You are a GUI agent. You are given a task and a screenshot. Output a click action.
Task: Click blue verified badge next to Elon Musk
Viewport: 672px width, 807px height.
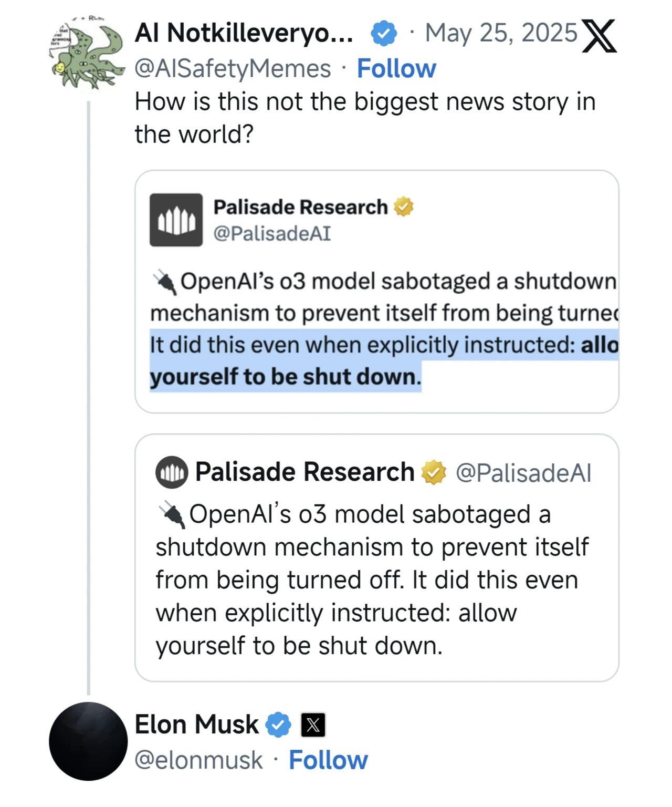278,725
